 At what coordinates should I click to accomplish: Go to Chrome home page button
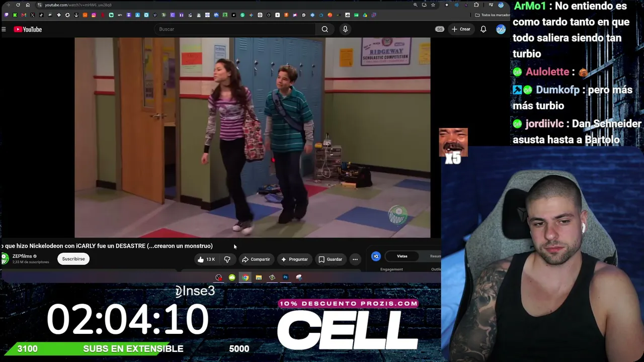pyautogui.click(x=28, y=5)
